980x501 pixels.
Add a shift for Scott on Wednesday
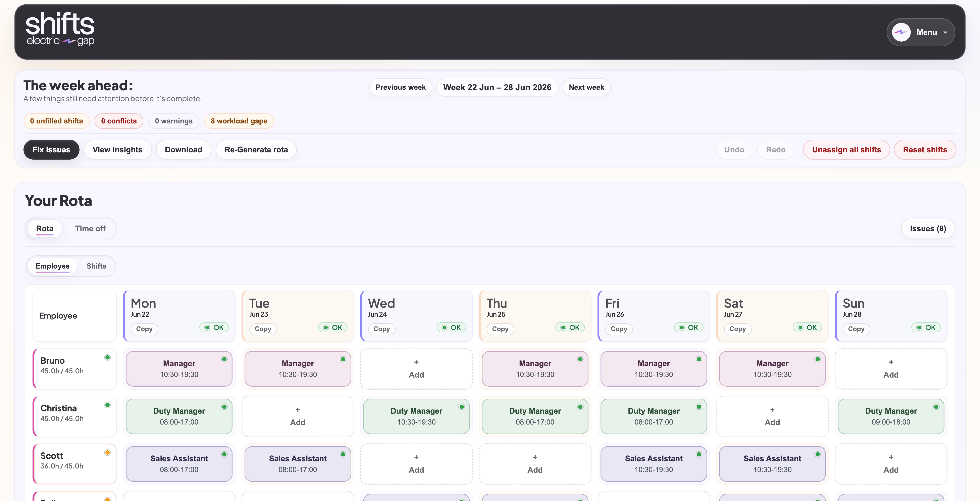coord(417,464)
